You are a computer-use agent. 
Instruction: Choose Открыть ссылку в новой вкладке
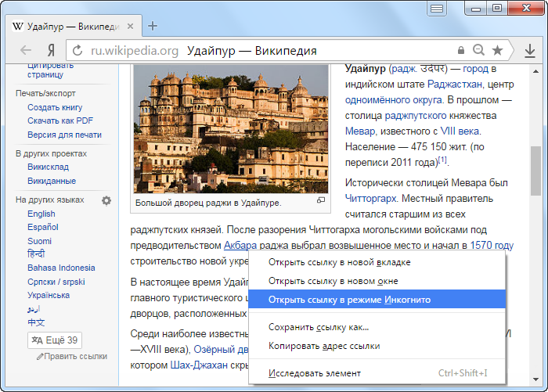pyautogui.click(x=377, y=262)
